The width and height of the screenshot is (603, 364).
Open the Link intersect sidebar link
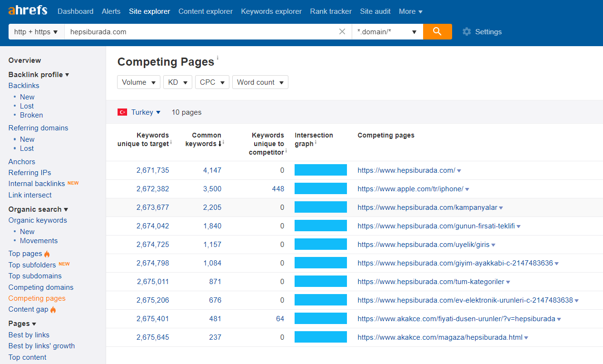pos(30,195)
